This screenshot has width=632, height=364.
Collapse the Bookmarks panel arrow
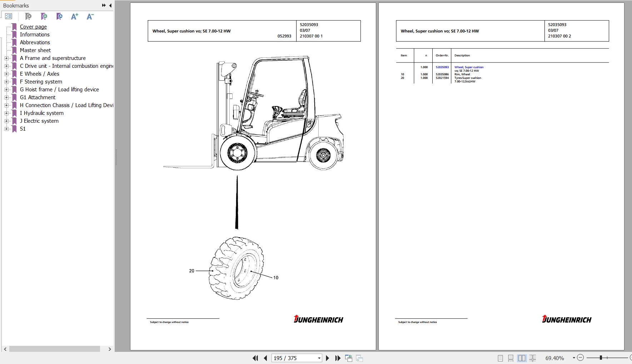click(110, 5)
